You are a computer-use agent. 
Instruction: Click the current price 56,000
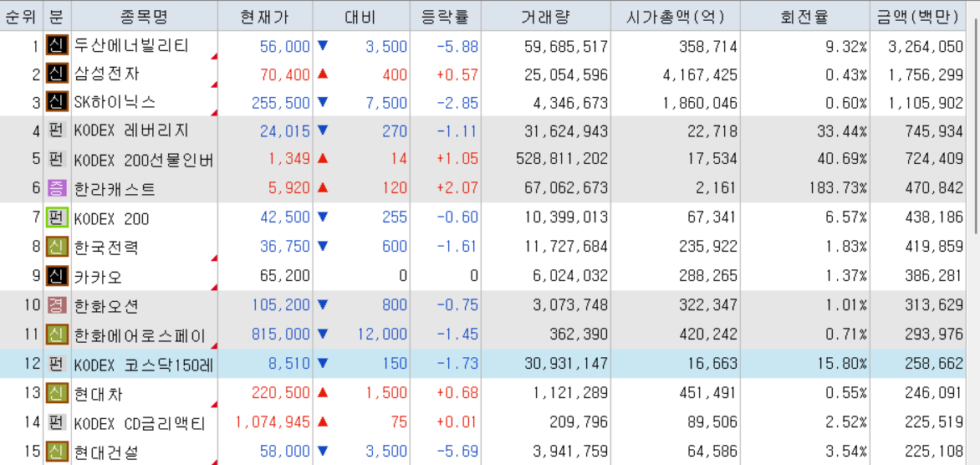tap(285, 46)
